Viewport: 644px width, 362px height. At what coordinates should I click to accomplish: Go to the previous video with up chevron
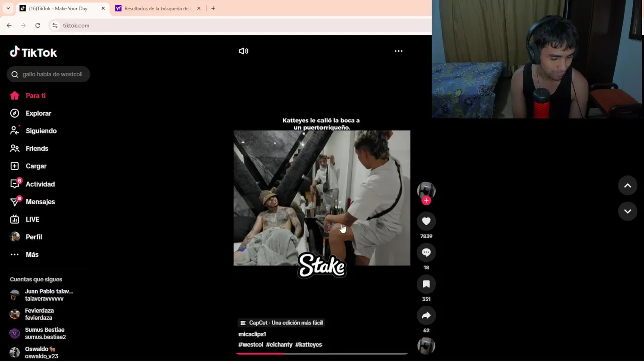pyautogui.click(x=628, y=186)
